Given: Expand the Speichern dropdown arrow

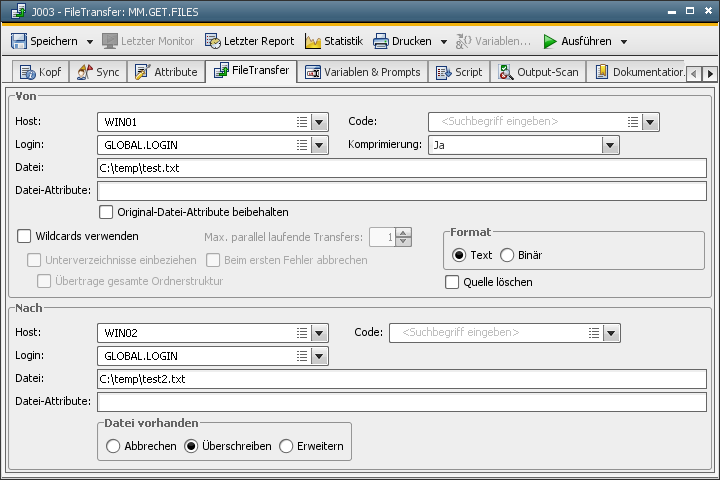Looking at the screenshot, I should click(90, 42).
